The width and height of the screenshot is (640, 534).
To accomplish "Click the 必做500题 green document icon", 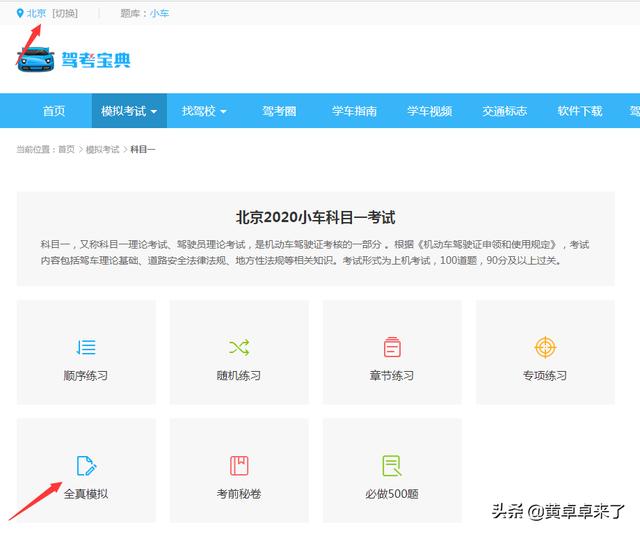I will (392, 465).
